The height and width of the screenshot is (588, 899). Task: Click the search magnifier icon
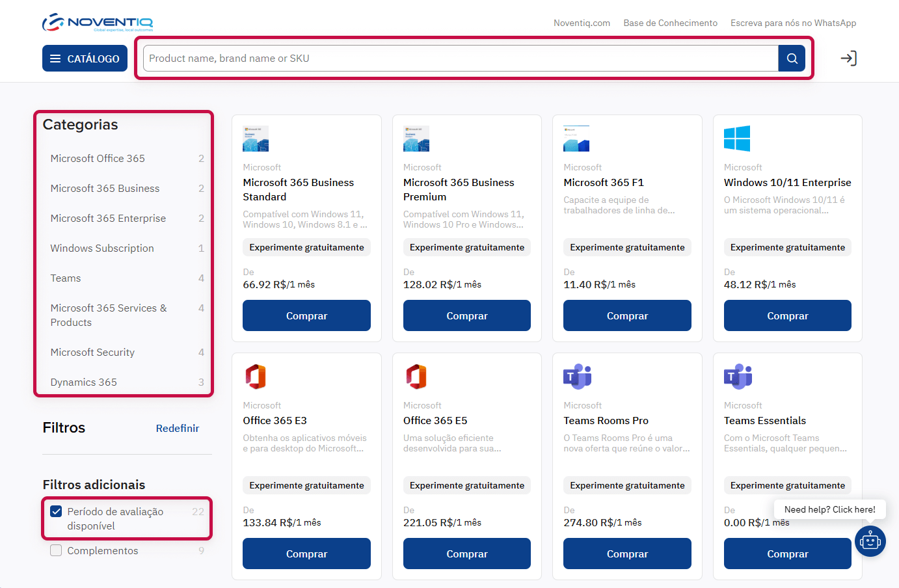pyautogui.click(x=791, y=58)
